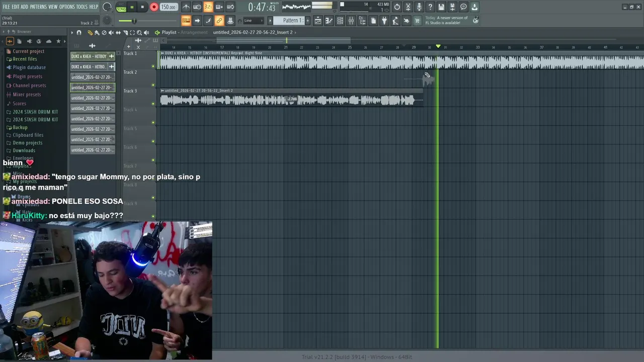The image size is (644, 362).
Task: Select the mute tool in Playlist
Action: (x=111, y=33)
